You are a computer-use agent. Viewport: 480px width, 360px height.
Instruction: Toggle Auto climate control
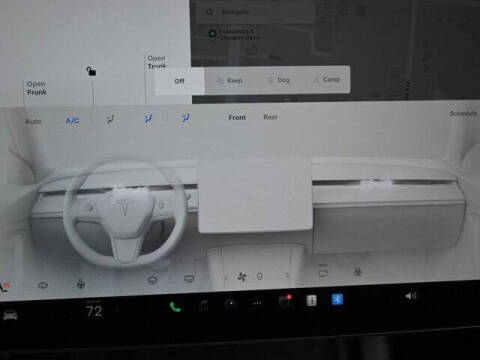(x=33, y=122)
